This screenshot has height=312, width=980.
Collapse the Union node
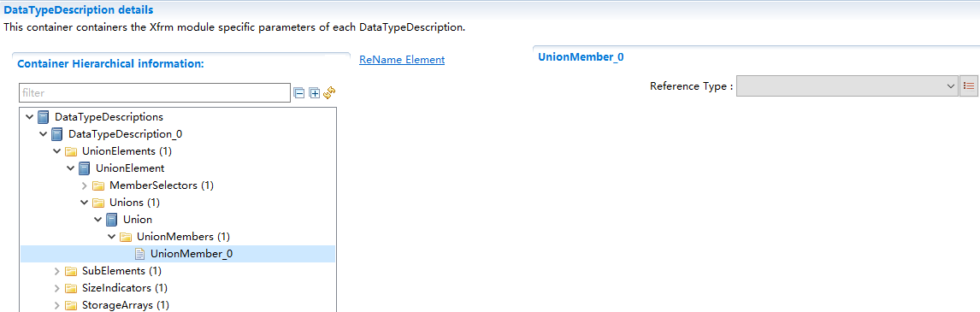pos(98,220)
